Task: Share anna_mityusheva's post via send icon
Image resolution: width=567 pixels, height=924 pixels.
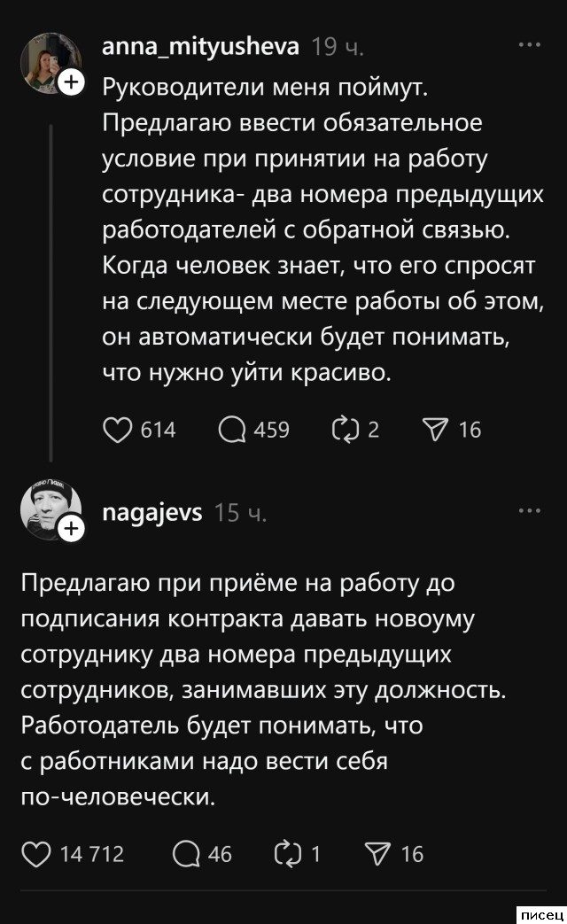Action: (434, 430)
